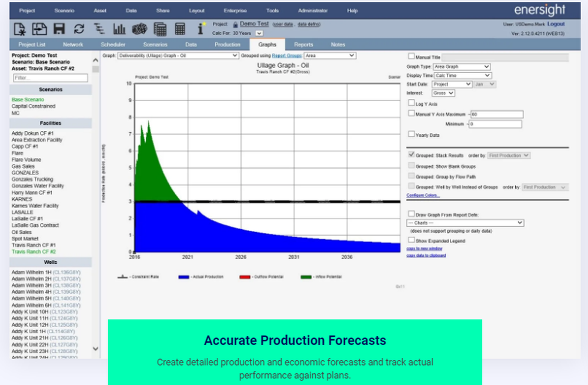
Task: Click the dice Monte Carlo icon
Action: [x=139, y=29]
